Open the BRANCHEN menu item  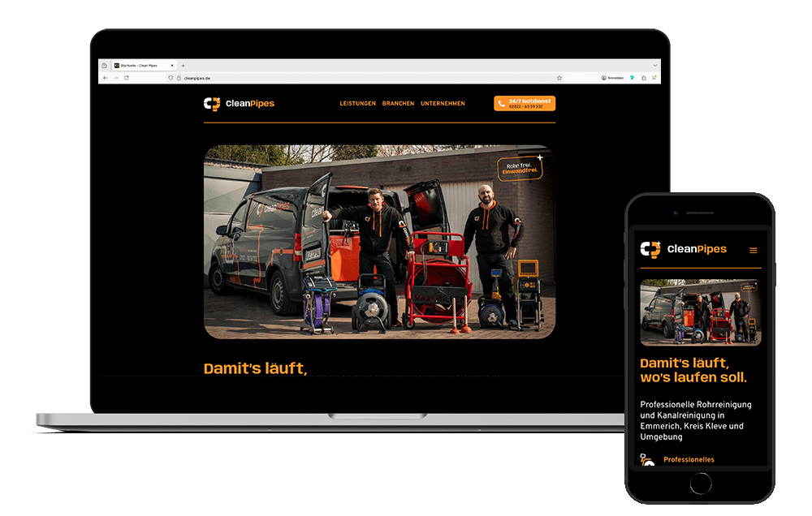point(398,104)
